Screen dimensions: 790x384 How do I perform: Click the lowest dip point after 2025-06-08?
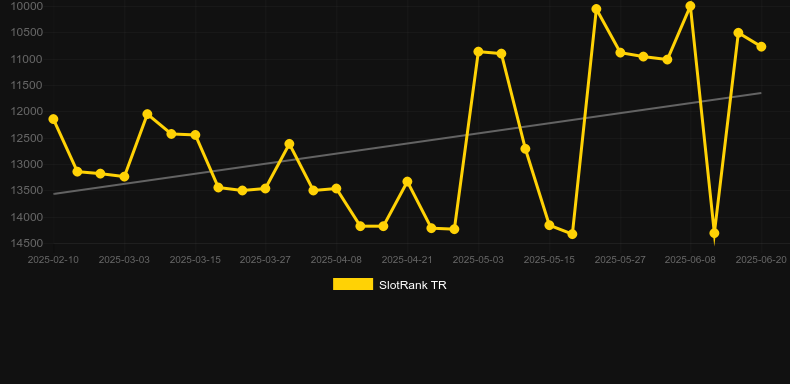(x=714, y=233)
